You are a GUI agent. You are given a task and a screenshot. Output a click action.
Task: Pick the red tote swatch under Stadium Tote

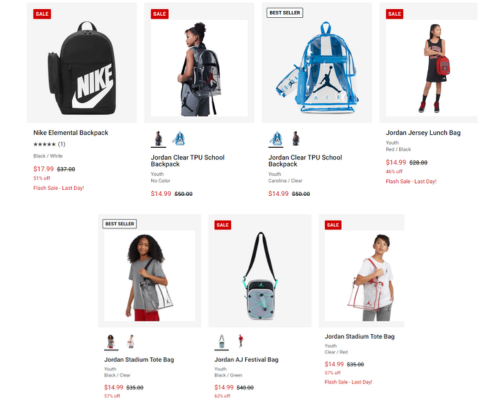(x=131, y=342)
